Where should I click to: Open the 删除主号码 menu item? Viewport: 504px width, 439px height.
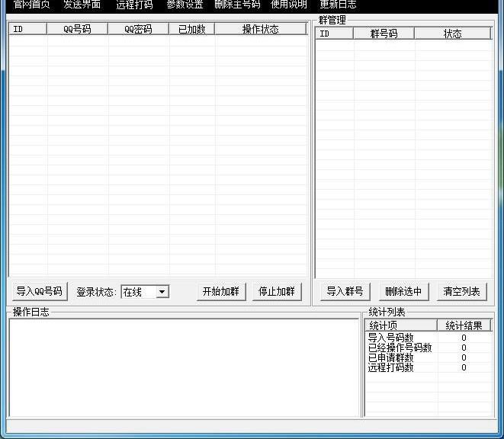237,5
